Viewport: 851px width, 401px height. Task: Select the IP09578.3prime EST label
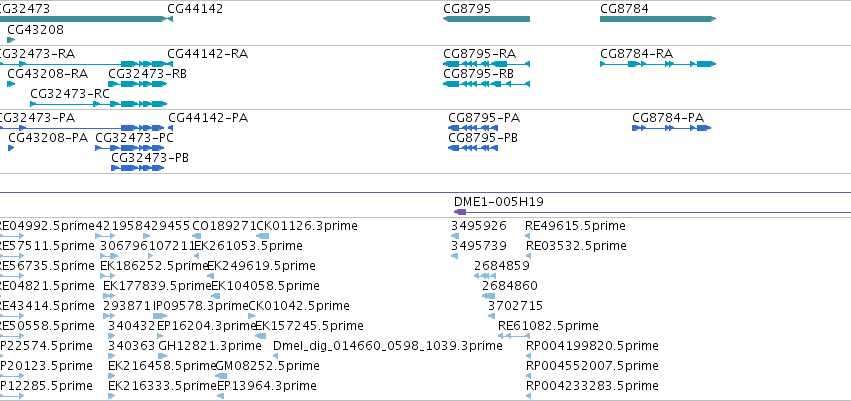tap(201, 306)
